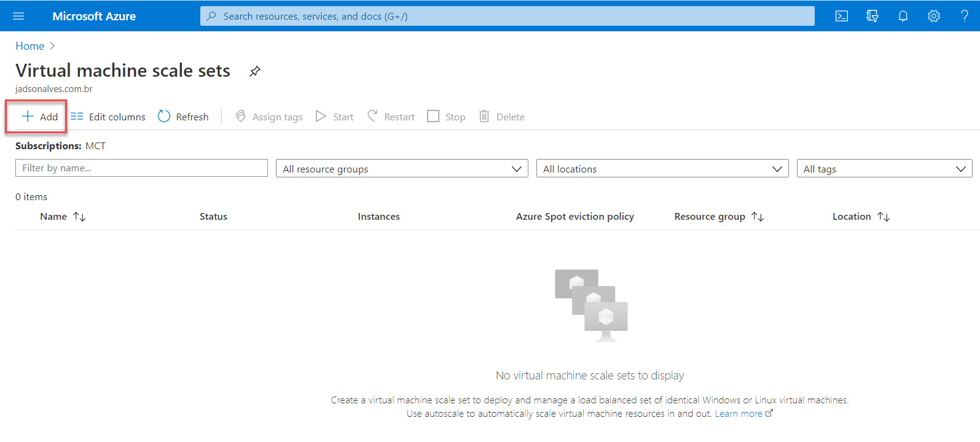Expand the All tags dropdown
980x442 pixels.
point(884,169)
